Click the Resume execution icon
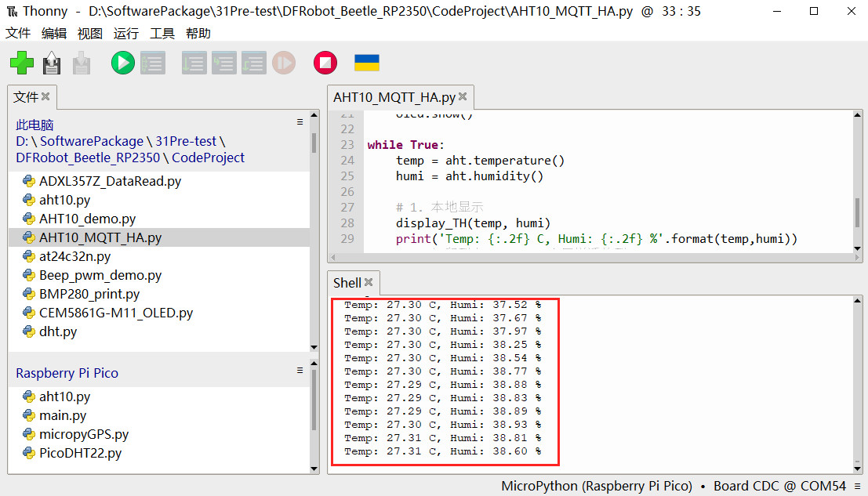The image size is (868, 496). point(283,63)
